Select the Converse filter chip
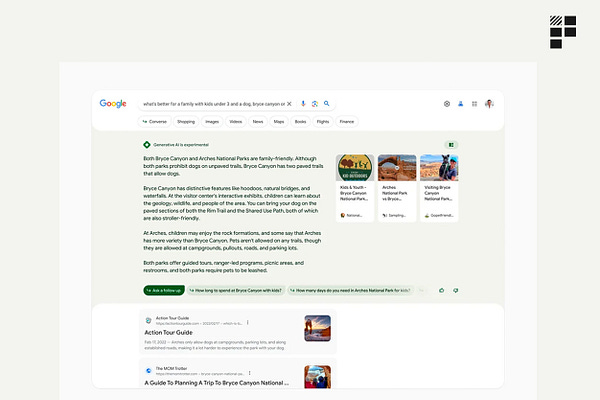This screenshot has height=400, width=600. pos(155,122)
